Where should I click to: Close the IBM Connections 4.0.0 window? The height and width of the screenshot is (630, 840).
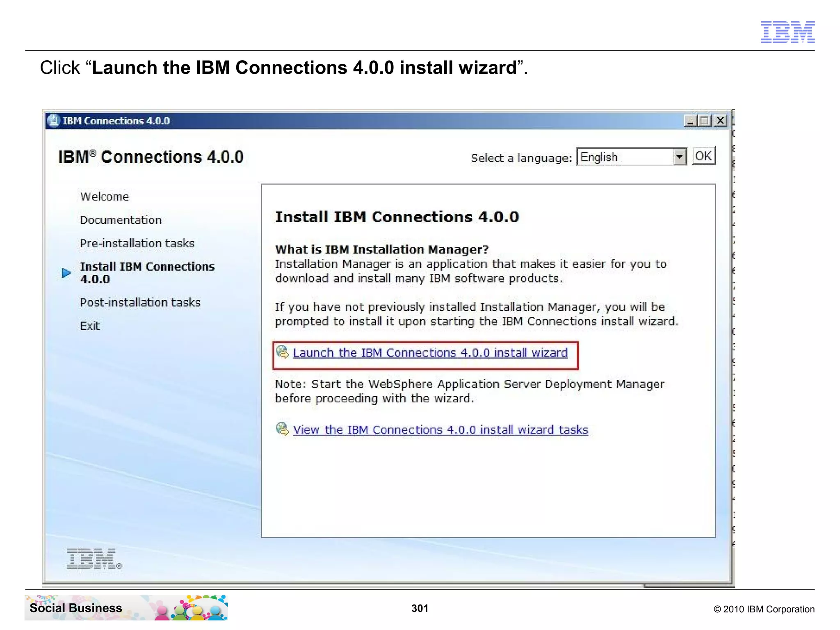[x=720, y=121]
